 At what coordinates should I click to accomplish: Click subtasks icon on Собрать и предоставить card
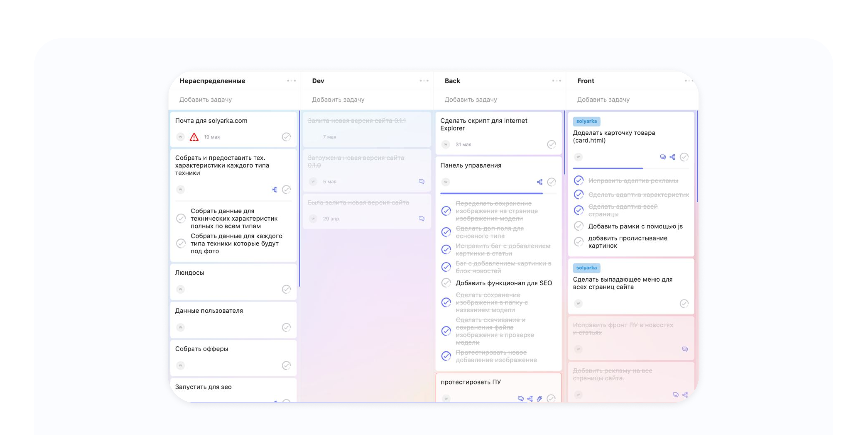click(x=275, y=189)
